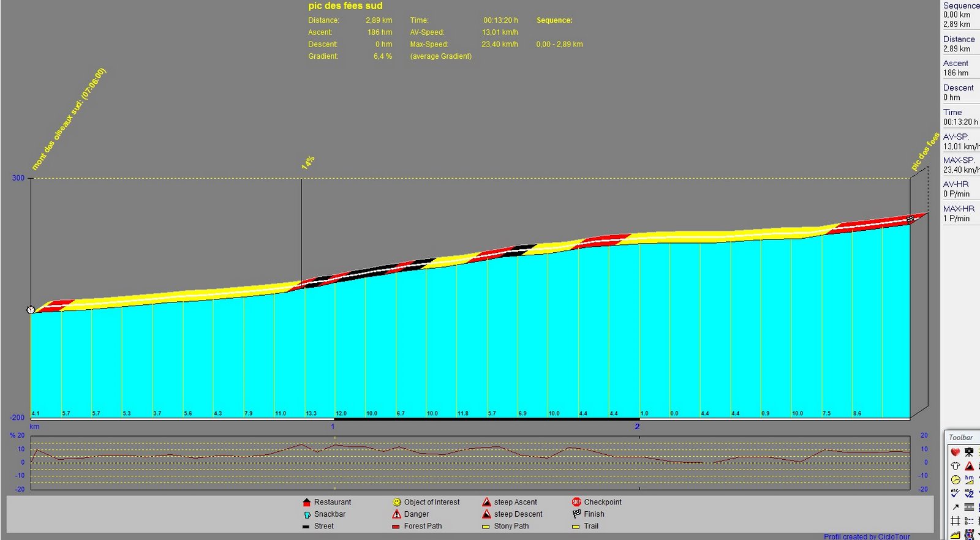Screen dimensions: 980x540
Task: Click the Distance value '2,89 km' in header
Action: click(379, 20)
